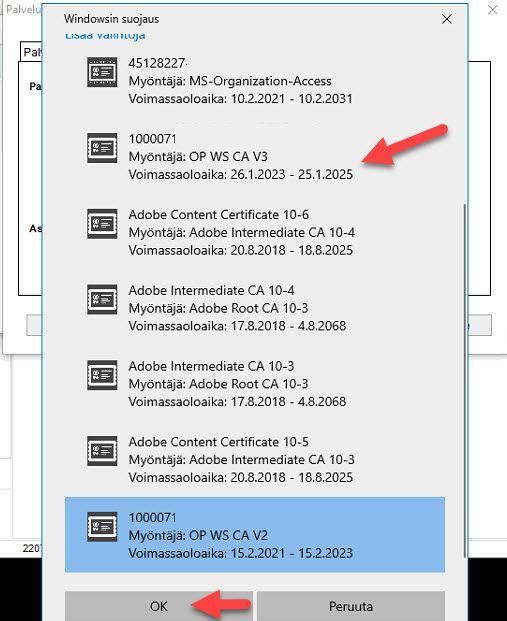
Task: Click the Adobe Content Certificate 10-5 icon
Action: tap(102, 451)
